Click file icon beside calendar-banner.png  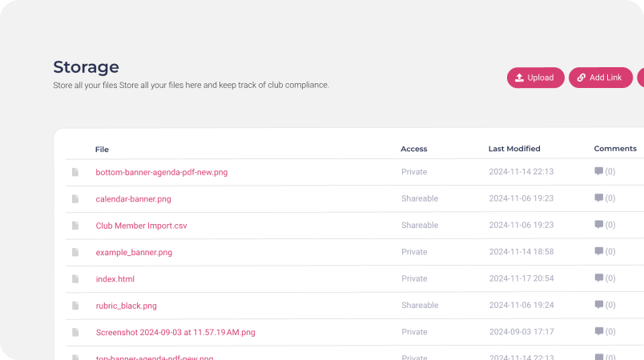(x=75, y=198)
